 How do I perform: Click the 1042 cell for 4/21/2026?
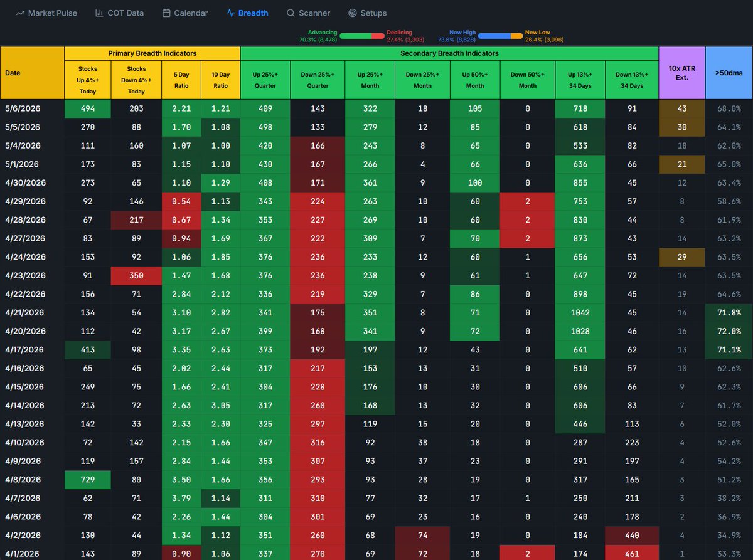pos(580,312)
